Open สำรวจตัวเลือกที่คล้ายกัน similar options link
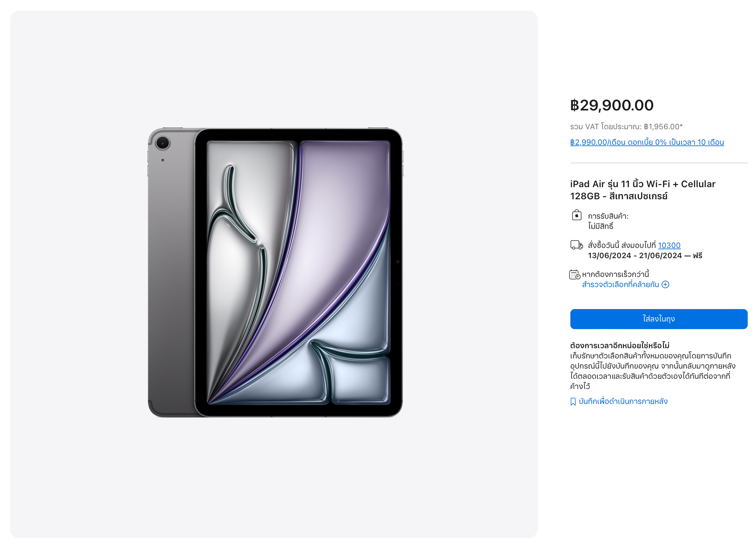756x550 pixels. coord(620,285)
